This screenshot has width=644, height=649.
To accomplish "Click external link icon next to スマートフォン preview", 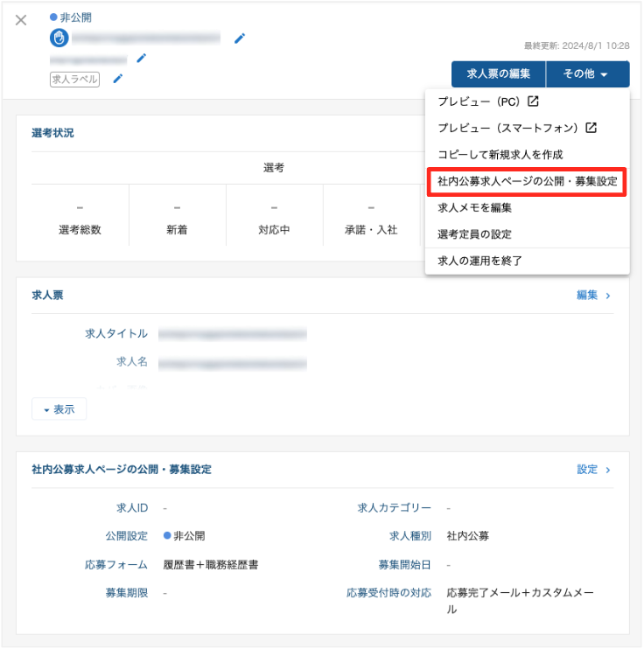I will click(591, 128).
